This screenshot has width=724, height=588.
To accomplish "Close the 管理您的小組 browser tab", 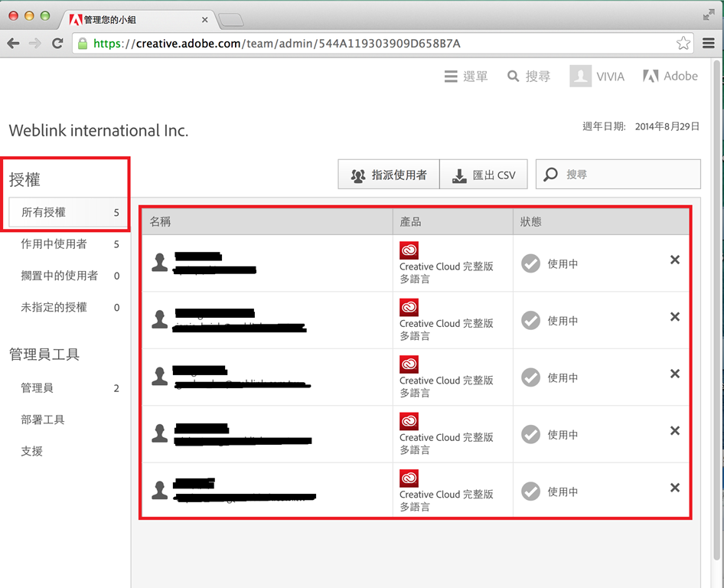I will (x=205, y=20).
